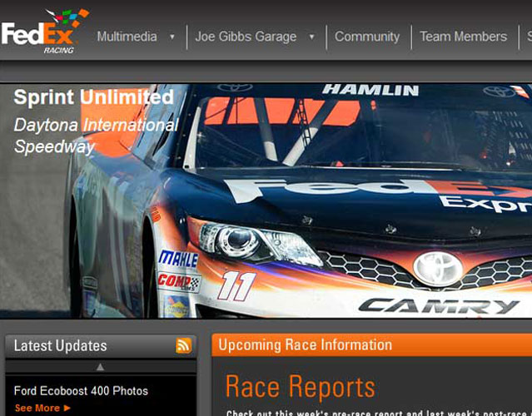This screenshot has width=532, height=416.
Task: Open Ford Ecoboost 400 Photos update
Action: (81, 391)
